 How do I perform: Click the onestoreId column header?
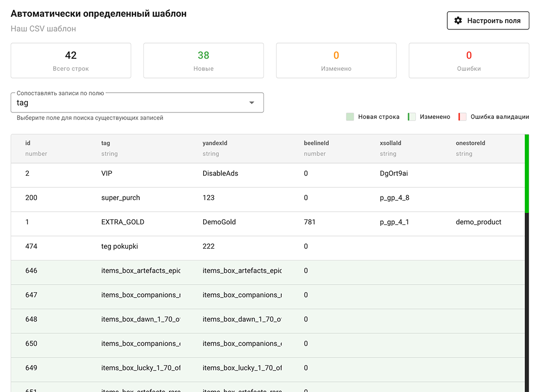coord(470,143)
